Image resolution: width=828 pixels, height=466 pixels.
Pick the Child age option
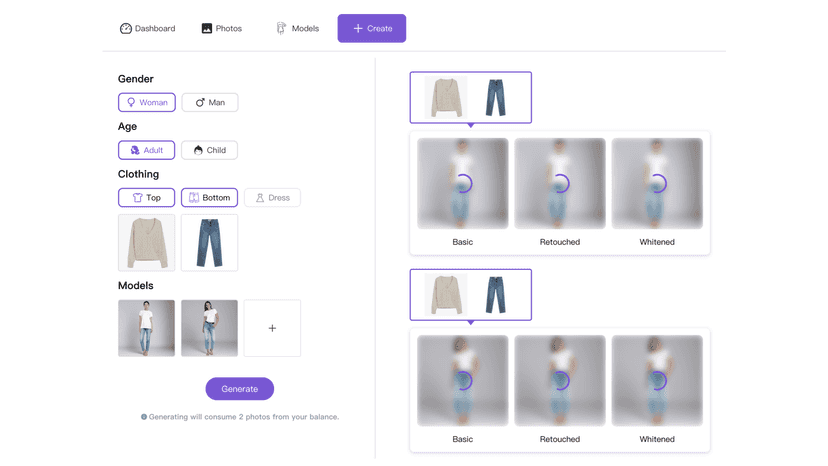point(209,150)
